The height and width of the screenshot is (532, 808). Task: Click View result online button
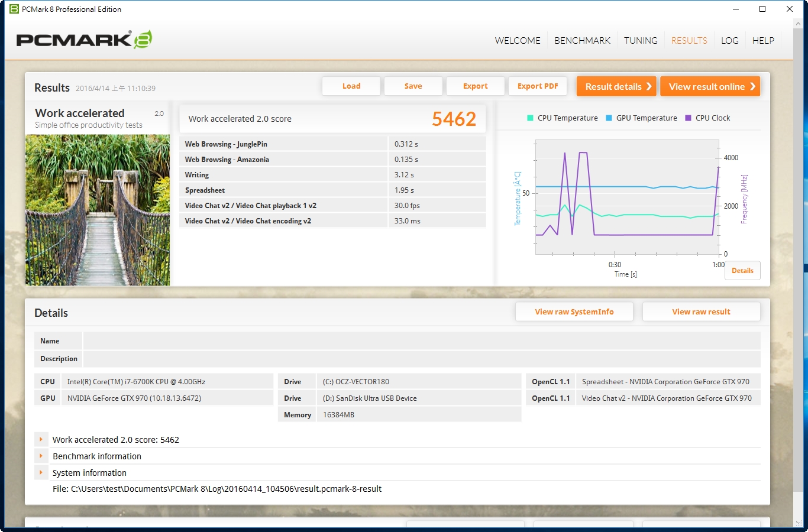coord(710,86)
